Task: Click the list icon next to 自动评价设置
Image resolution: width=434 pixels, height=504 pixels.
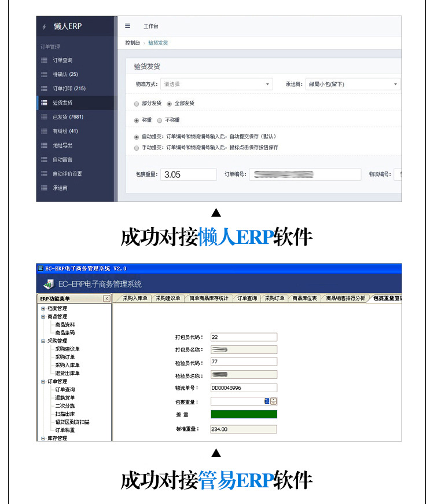Action: [44, 174]
